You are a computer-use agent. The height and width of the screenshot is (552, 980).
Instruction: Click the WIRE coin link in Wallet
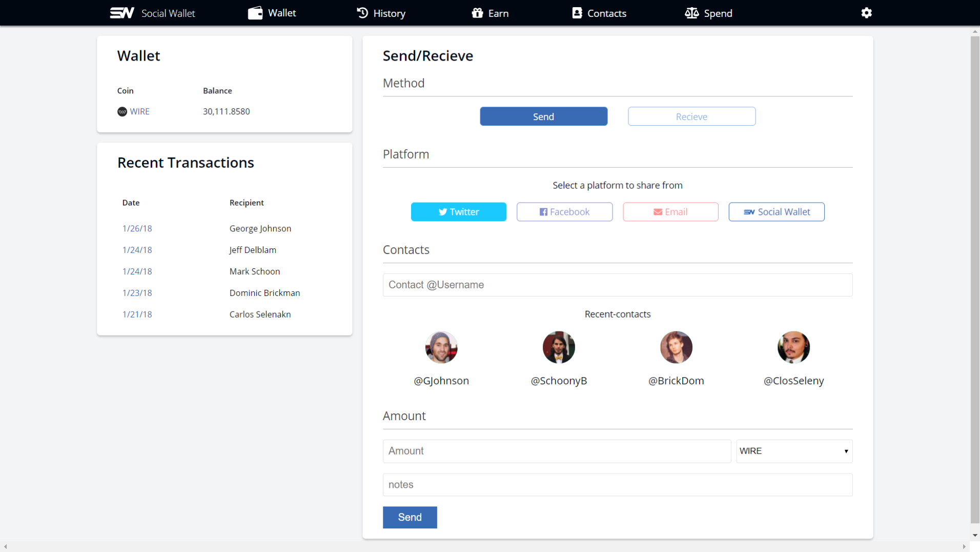(x=139, y=111)
